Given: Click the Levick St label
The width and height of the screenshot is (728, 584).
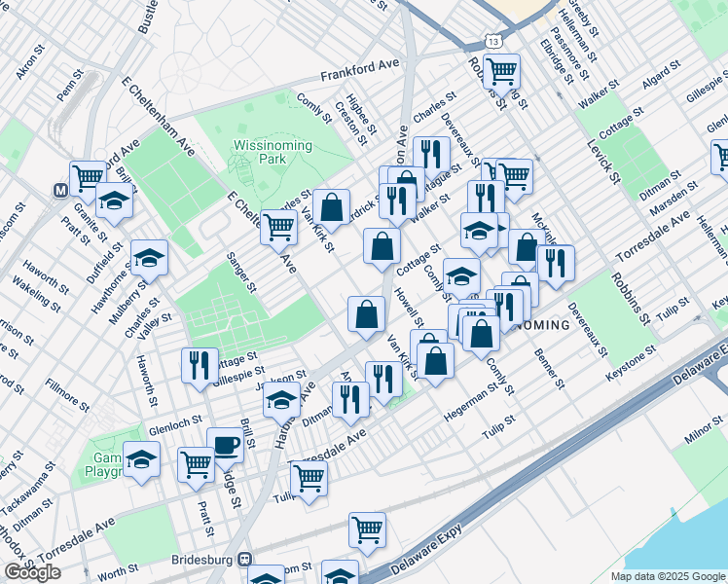Looking at the screenshot, I should point(603,162).
